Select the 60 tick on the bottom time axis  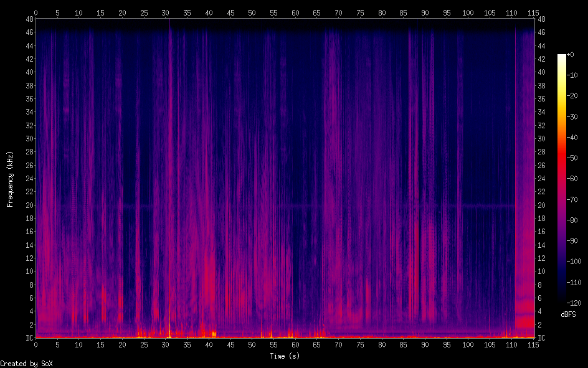[x=295, y=344]
